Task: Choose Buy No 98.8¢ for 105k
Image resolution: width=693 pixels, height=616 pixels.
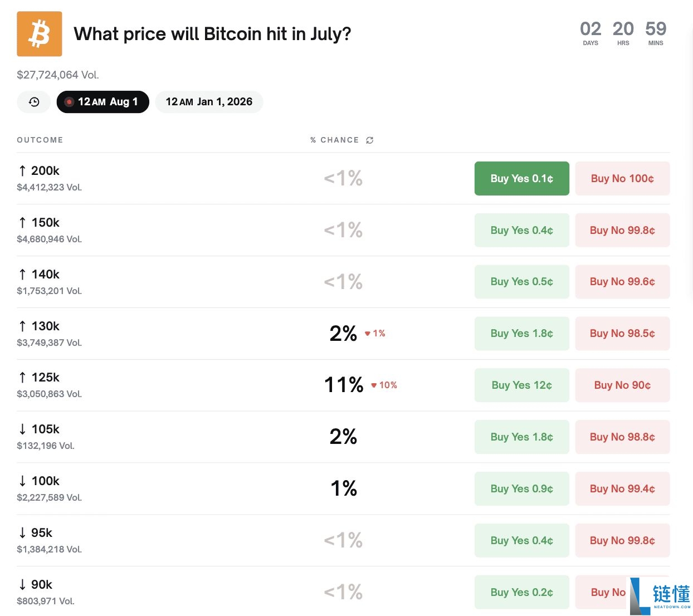Action: tap(622, 437)
